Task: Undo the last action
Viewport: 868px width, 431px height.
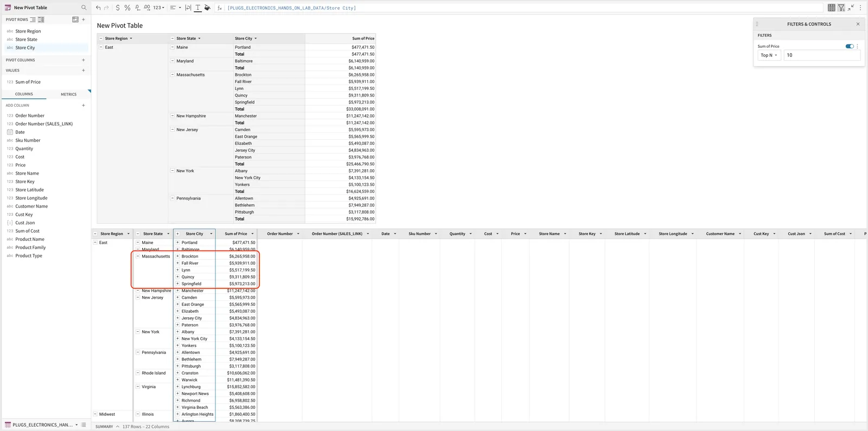Action: (x=98, y=8)
